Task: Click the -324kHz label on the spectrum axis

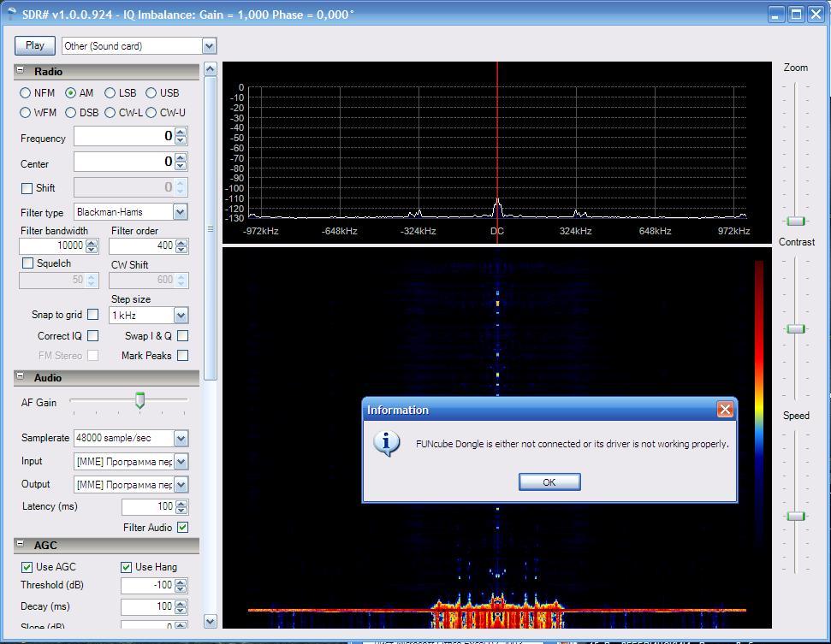Action: pos(418,232)
